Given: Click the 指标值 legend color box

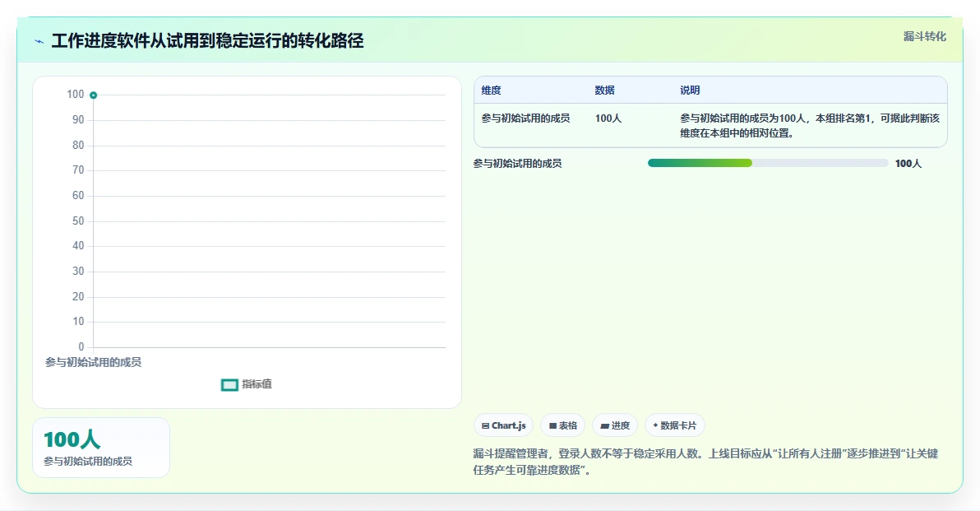Looking at the screenshot, I should coord(229,384).
